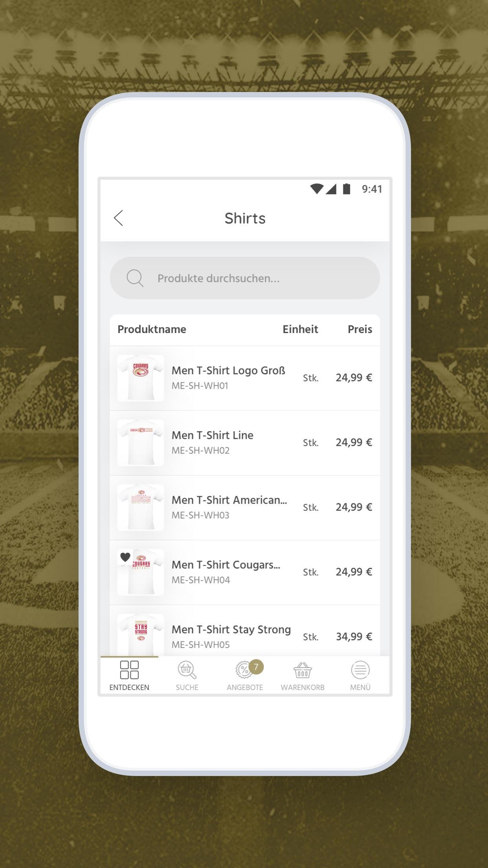The width and height of the screenshot is (488, 868).
Task: Open the Warenkorb basket icon
Action: (x=303, y=670)
